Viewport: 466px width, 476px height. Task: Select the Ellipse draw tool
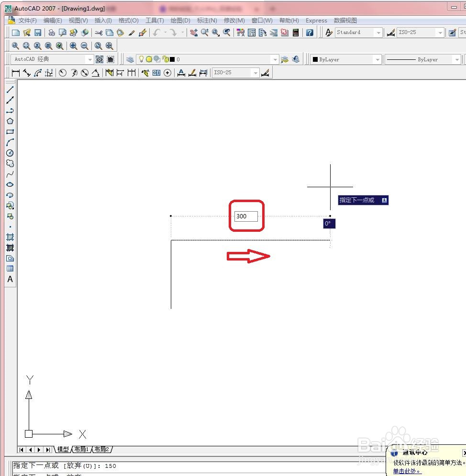tap(10, 184)
